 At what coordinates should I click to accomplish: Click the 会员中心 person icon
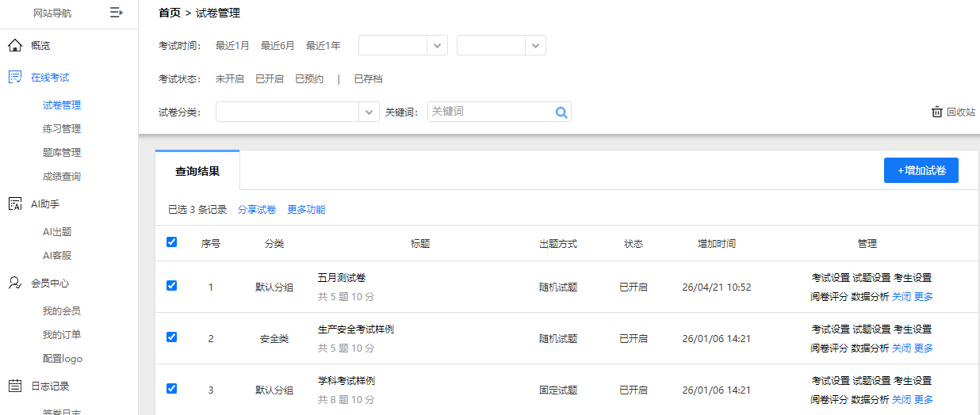tap(14, 283)
